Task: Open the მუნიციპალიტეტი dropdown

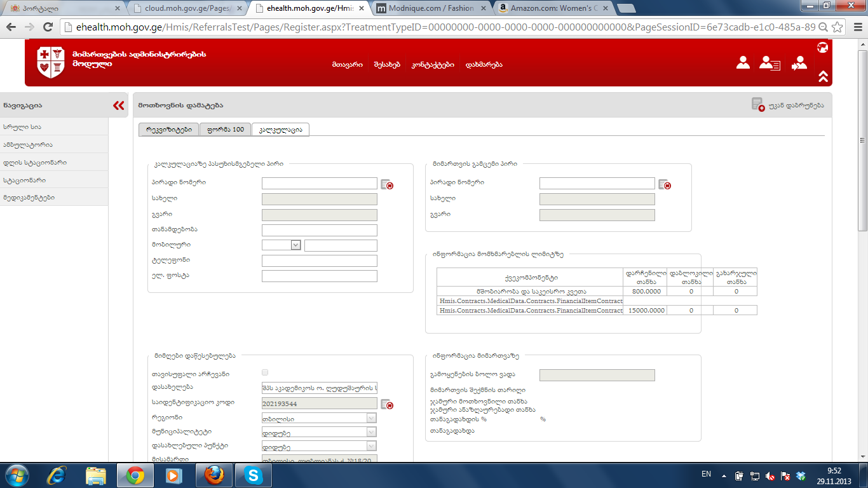Action: point(371,432)
